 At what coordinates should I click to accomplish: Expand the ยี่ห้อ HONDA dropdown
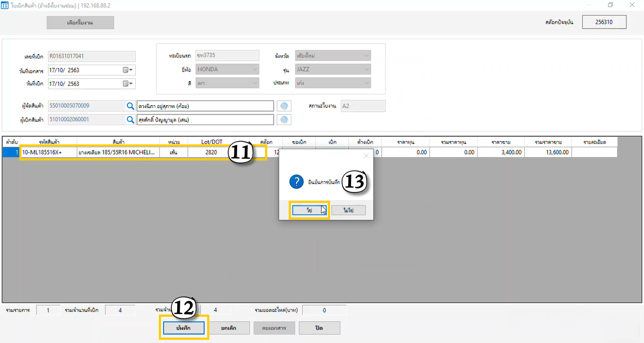[254, 69]
